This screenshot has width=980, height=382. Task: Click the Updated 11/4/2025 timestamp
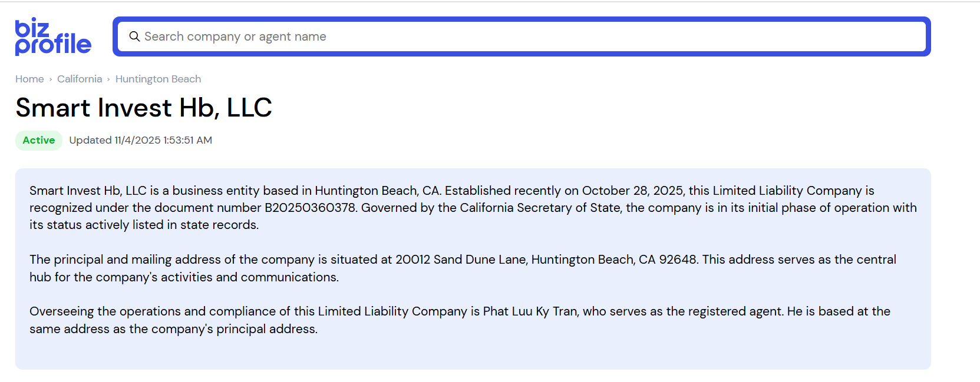click(140, 140)
